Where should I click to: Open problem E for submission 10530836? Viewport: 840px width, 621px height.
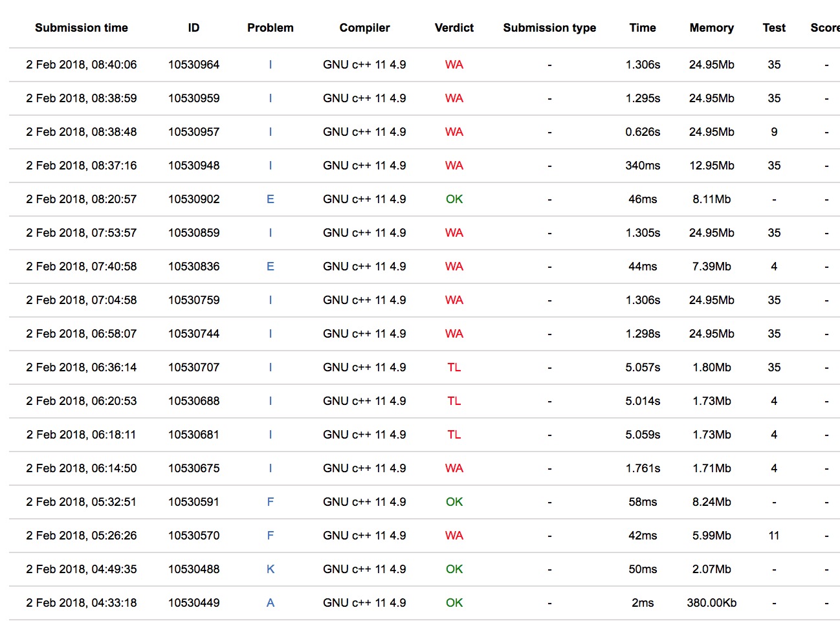coord(271,267)
